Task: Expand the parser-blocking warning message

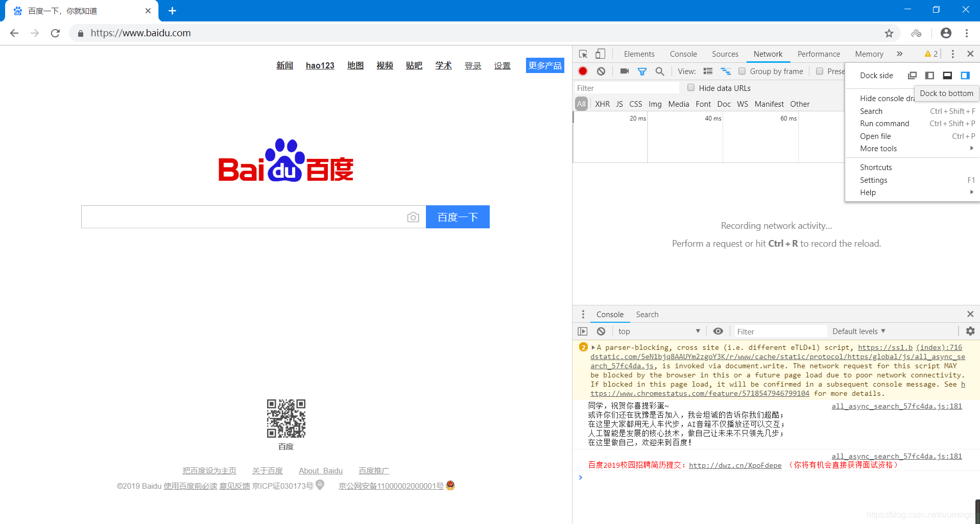Action: tap(593, 348)
